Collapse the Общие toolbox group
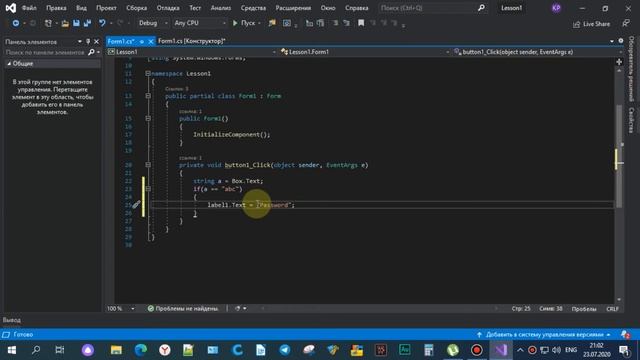This screenshot has width=640, height=360. [x=9, y=64]
